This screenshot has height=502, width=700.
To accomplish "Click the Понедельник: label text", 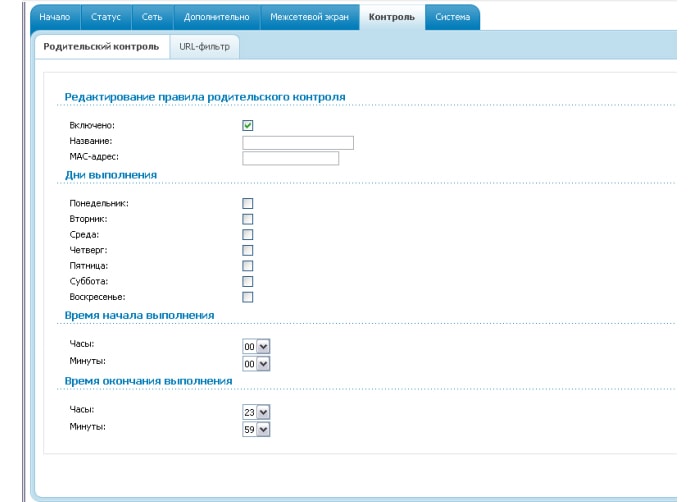I will click(x=99, y=204).
